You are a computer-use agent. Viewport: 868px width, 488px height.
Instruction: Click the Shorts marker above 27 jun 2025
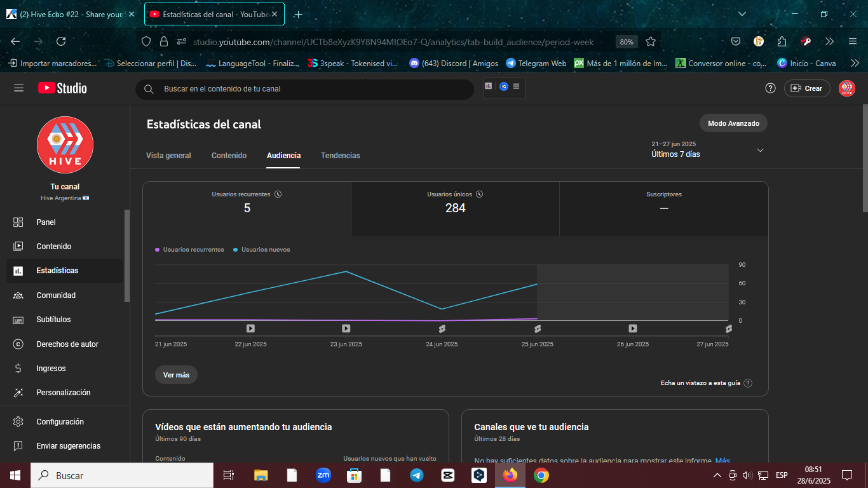(x=728, y=329)
